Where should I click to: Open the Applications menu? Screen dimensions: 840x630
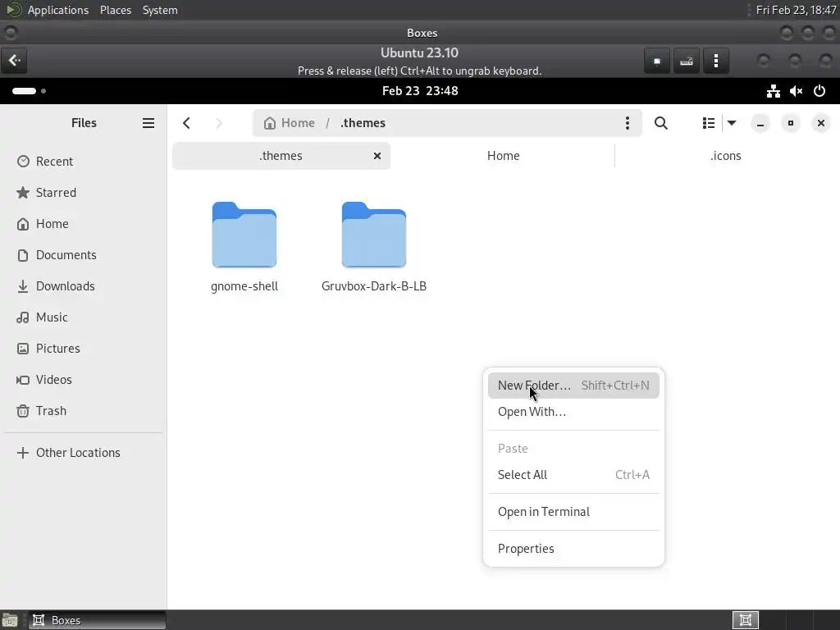click(58, 10)
